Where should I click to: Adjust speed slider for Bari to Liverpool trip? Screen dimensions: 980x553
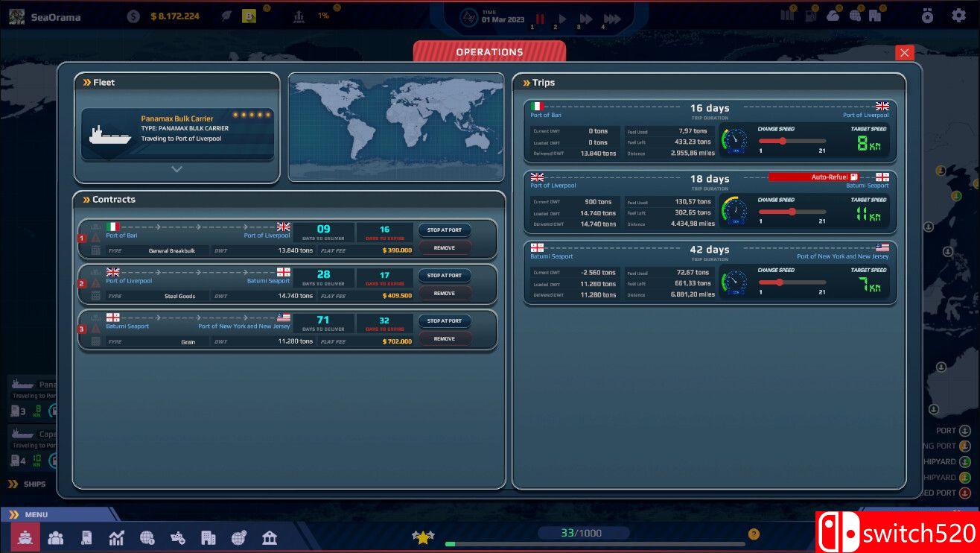click(x=783, y=141)
